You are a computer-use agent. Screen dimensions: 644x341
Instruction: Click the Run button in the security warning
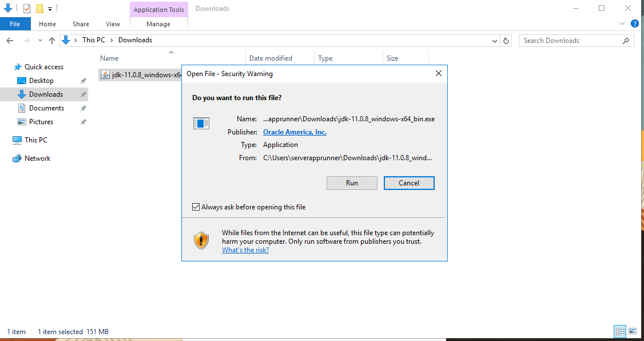(x=352, y=183)
